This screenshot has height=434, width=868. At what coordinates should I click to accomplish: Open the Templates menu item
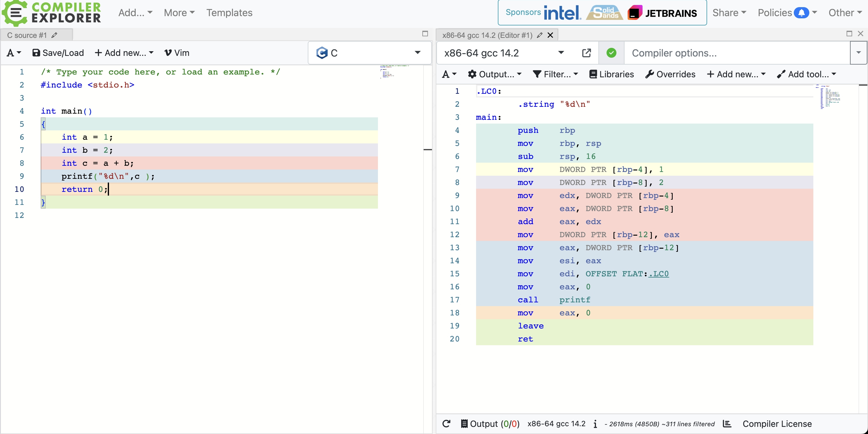pos(229,13)
